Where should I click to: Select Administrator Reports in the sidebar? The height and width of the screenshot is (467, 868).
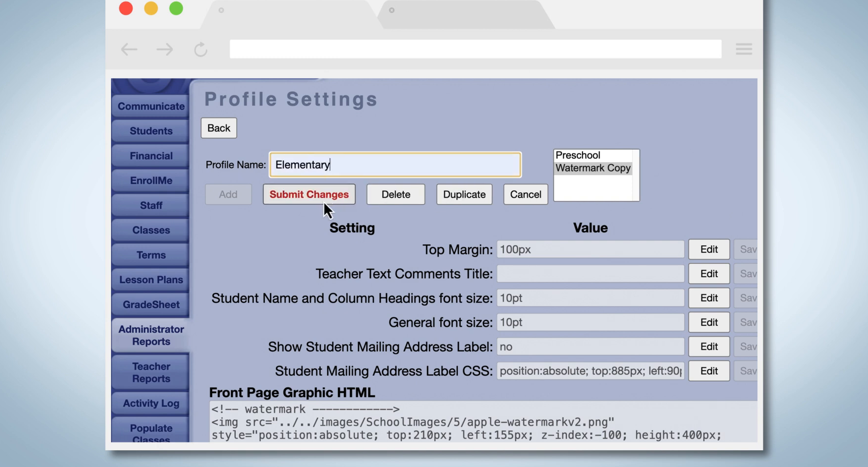pyautogui.click(x=151, y=335)
